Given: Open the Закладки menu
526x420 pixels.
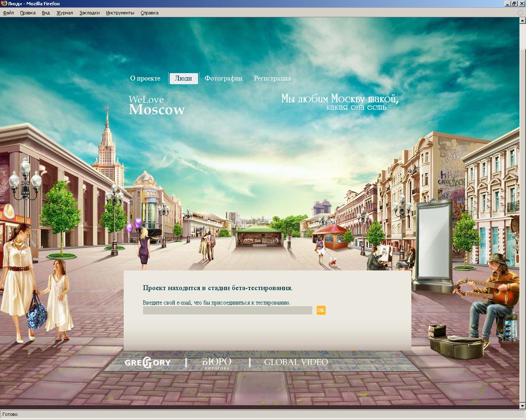Looking at the screenshot, I should (90, 13).
